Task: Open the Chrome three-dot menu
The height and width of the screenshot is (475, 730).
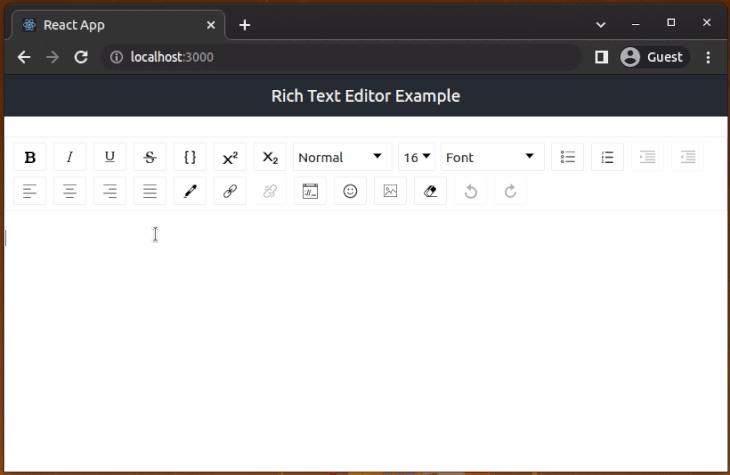Action: click(x=708, y=57)
